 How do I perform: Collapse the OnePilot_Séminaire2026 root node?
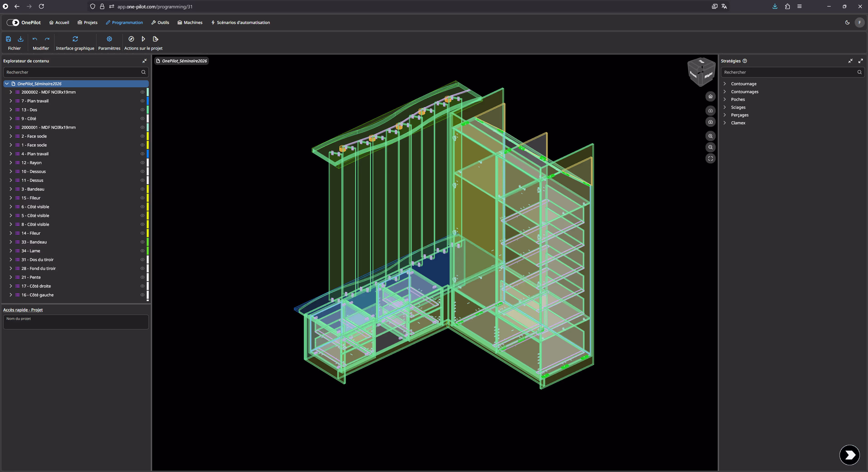(7, 84)
